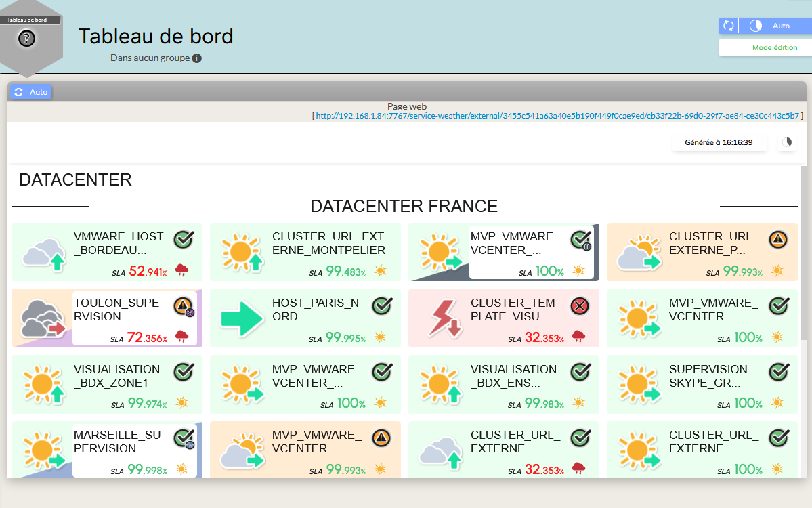Click the vertical scrollbar of the web page widget

tap(804, 271)
